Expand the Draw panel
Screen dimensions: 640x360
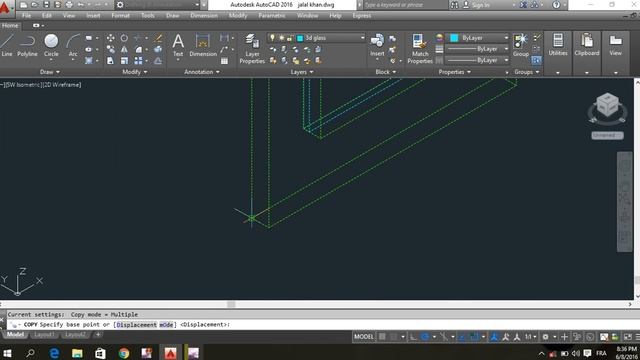50,72
